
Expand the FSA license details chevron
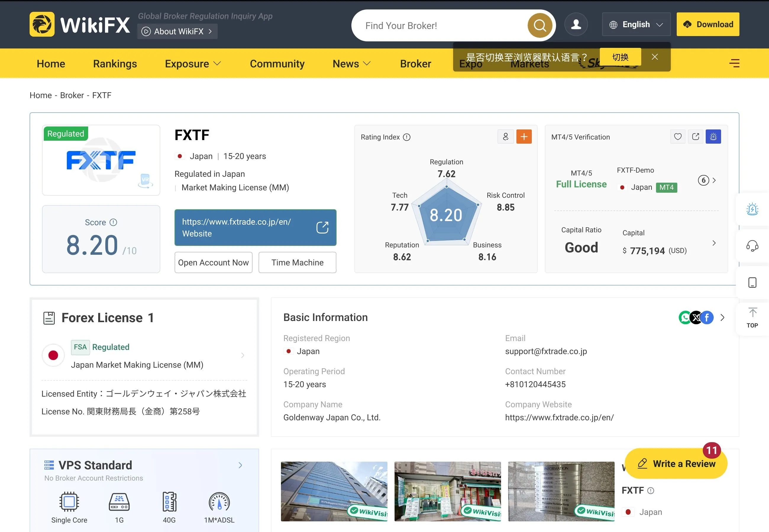pos(243,355)
